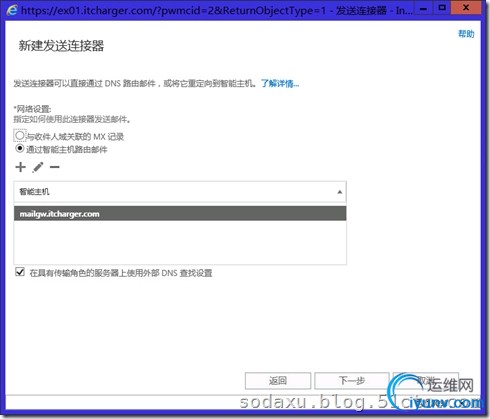Screen dimensions: 490x419
Task: Click the 下一步 next button
Action: pos(352,381)
